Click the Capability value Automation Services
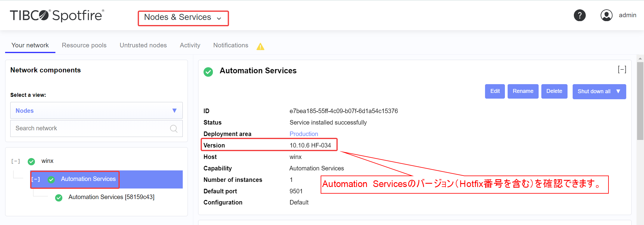This screenshot has width=644, height=225. pyautogui.click(x=316, y=168)
